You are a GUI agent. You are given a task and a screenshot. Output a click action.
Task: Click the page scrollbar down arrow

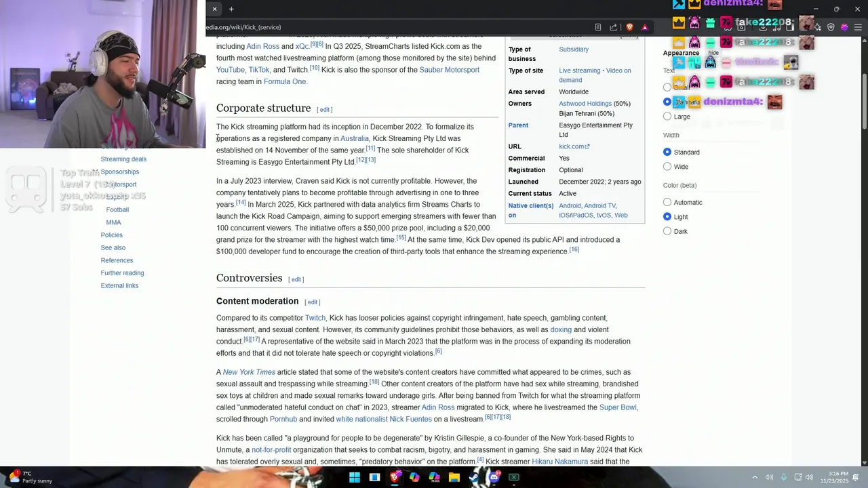pyautogui.click(x=864, y=462)
